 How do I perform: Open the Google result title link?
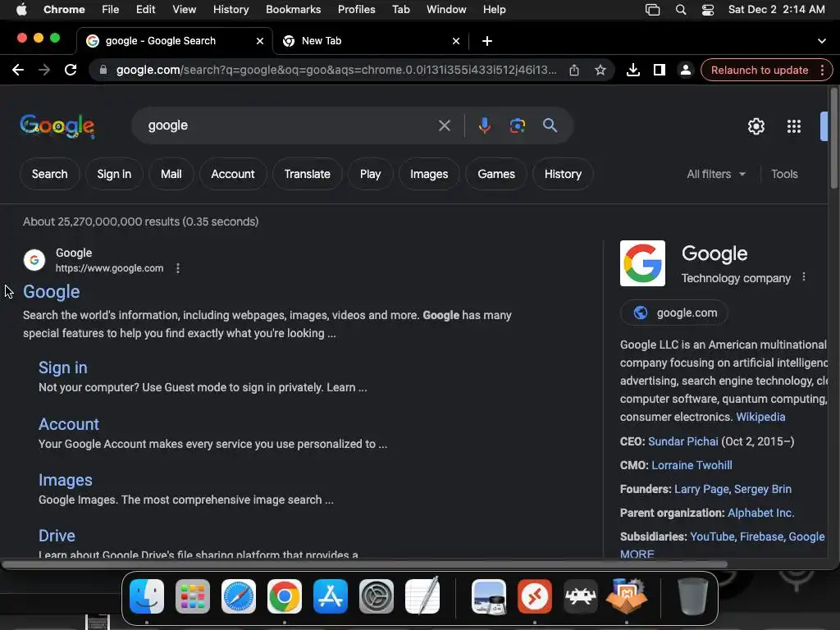pyautogui.click(x=52, y=291)
